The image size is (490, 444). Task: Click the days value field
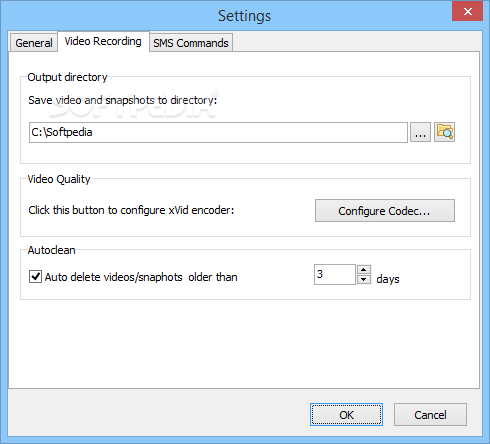pyautogui.click(x=335, y=275)
